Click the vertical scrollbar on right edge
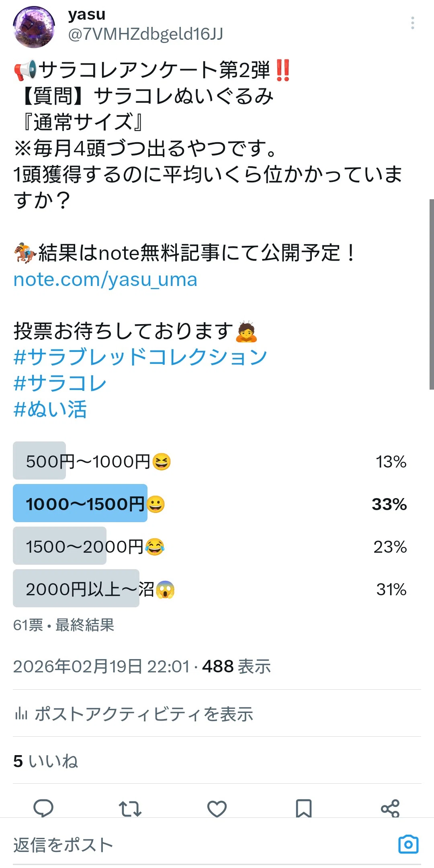 (432, 294)
